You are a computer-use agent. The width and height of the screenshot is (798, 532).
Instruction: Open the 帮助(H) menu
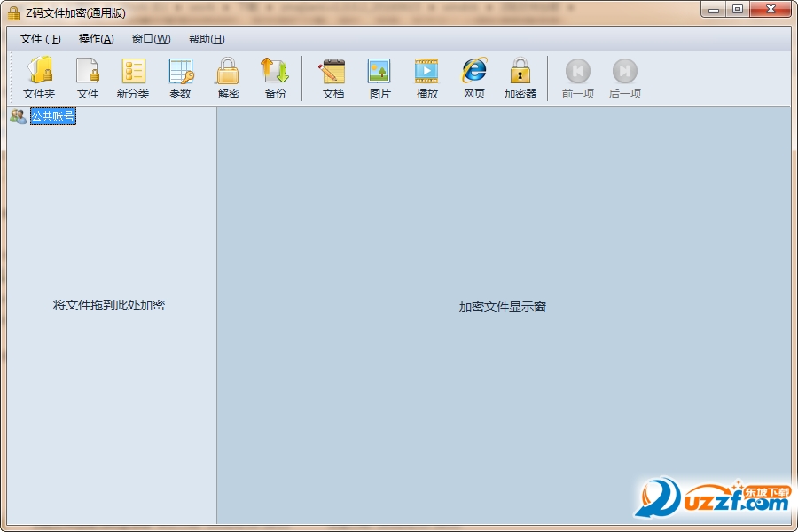pyautogui.click(x=207, y=39)
